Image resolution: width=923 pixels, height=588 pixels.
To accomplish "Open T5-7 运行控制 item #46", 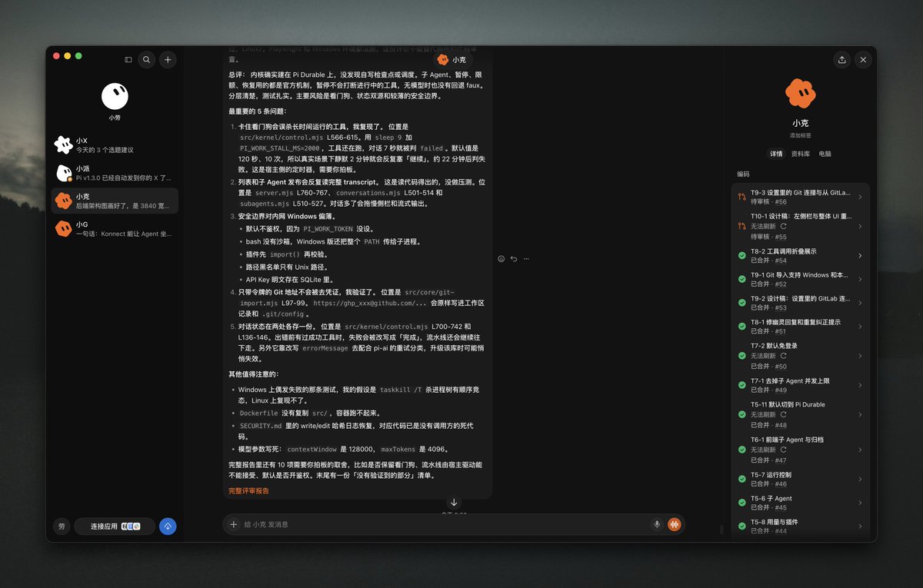I will click(x=801, y=479).
